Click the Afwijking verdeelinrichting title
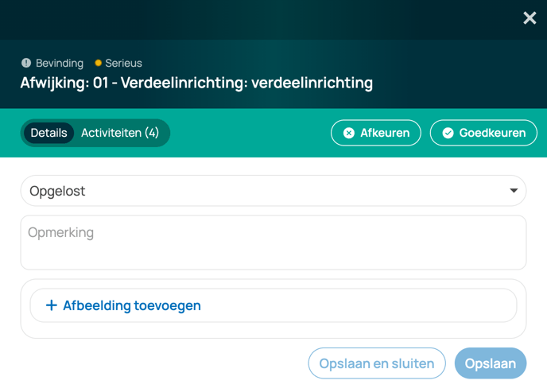Viewport: 547px width, 392px height. point(196,83)
